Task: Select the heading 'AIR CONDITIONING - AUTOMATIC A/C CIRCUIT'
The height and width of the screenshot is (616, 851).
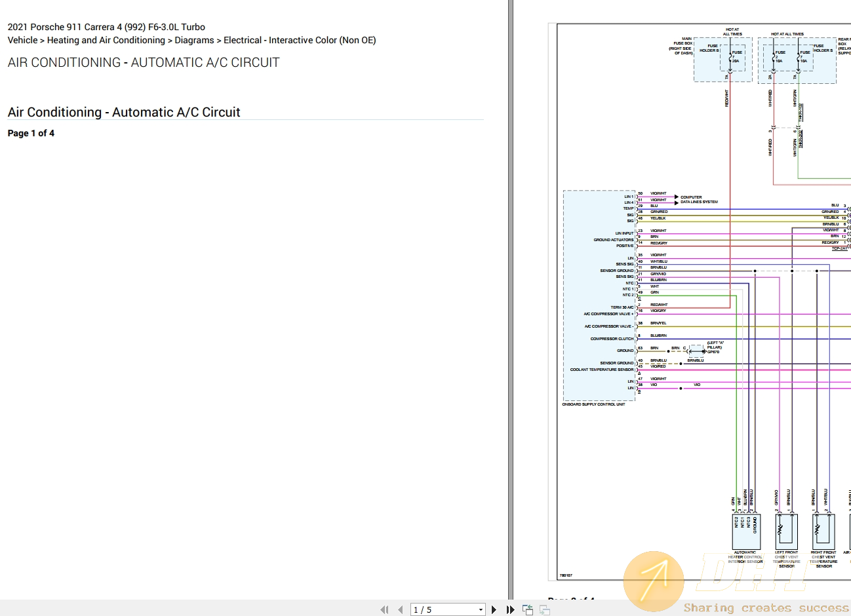Action: click(x=144, y=62)
